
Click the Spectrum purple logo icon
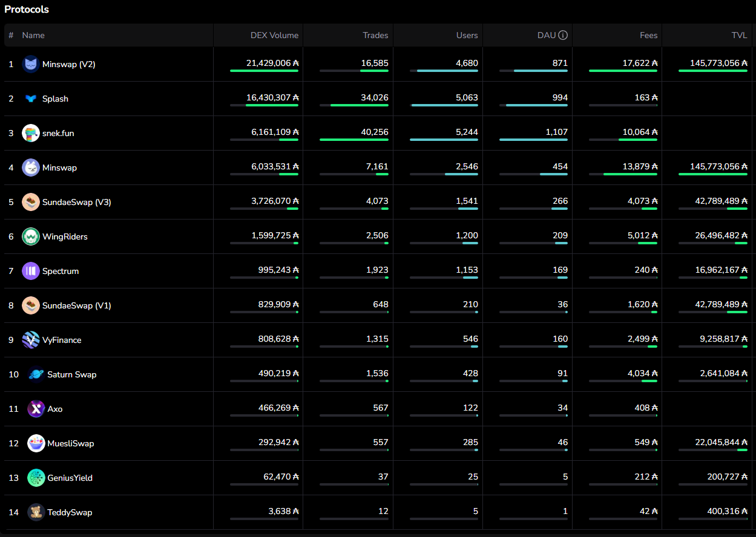tap(31, 271)
